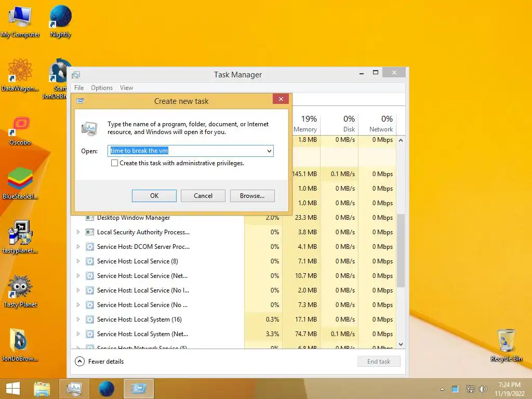
Task: Launch BlueStacks desktop icon
Action: tap(20, 183)
